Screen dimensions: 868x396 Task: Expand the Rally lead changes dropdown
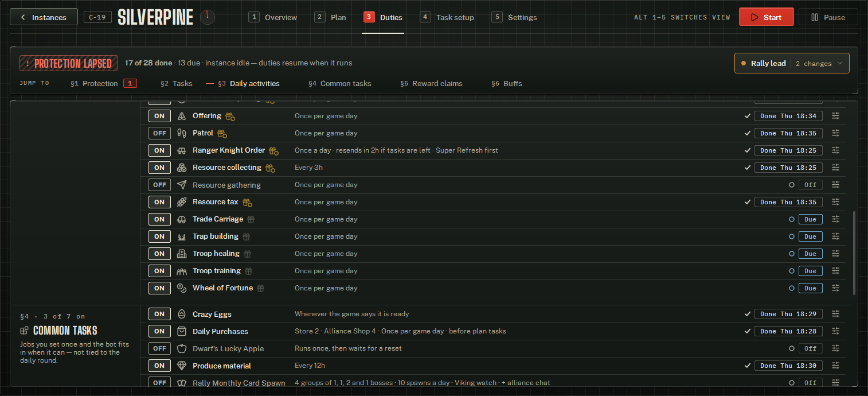pos(792,63)
